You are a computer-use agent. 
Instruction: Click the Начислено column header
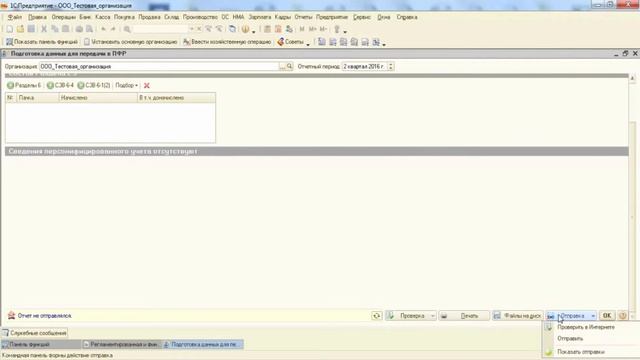[98, 98]
